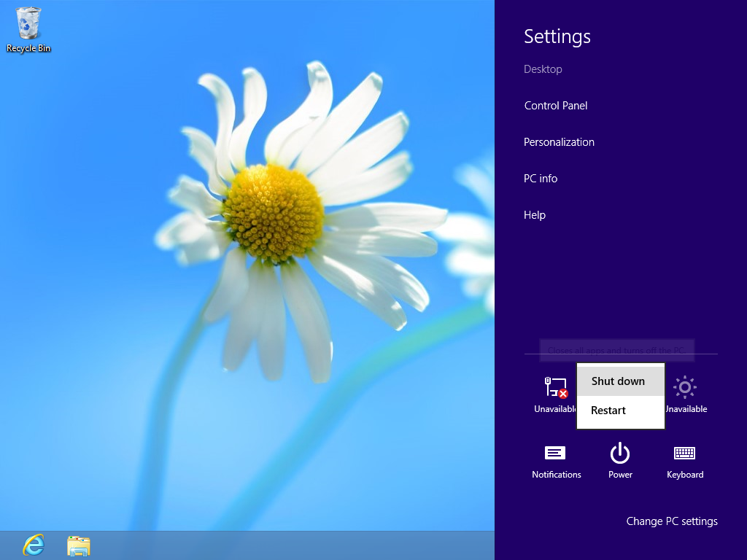Choose Restart from the power menu
The height and width of the screenshot is (560, 747).
(x=620, y=411)
